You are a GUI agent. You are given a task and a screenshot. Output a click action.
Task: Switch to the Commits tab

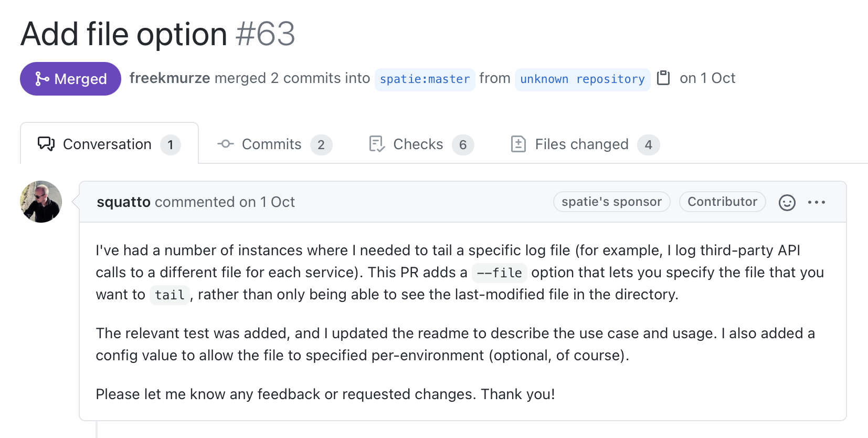click(274, 144)
